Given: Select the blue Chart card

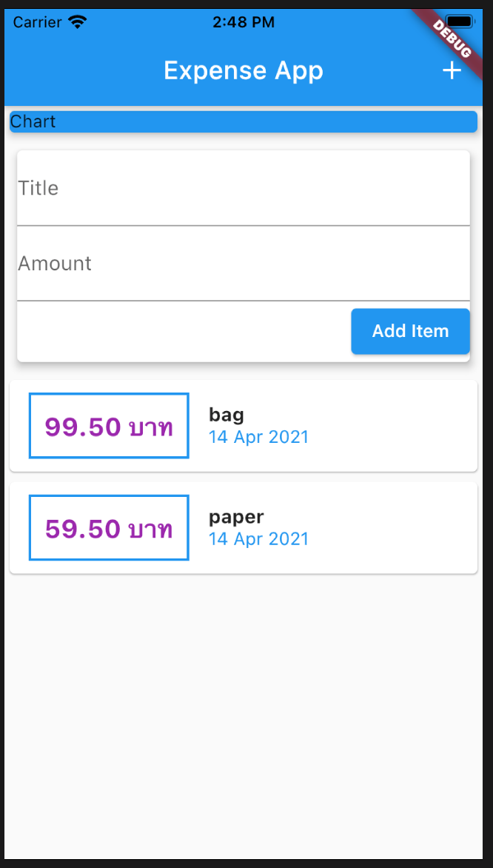Looking at the screenshot, I should tap(243, 121).
